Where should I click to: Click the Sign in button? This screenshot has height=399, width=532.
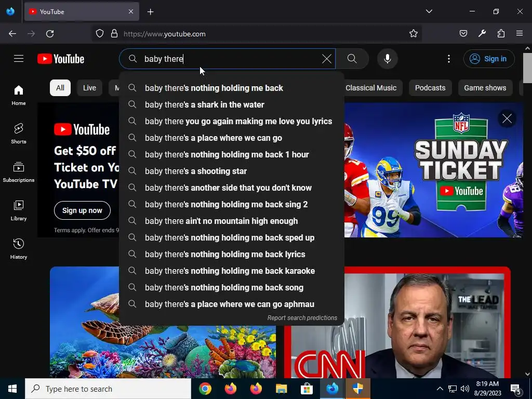pyautogui.click(x=489, y=59)
